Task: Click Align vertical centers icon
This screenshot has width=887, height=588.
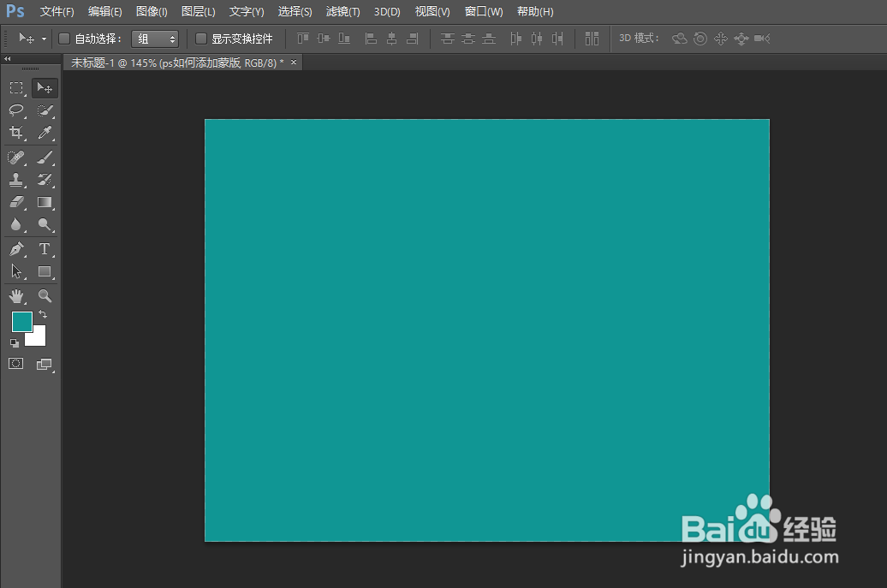Action: click(x=324, y=39)
